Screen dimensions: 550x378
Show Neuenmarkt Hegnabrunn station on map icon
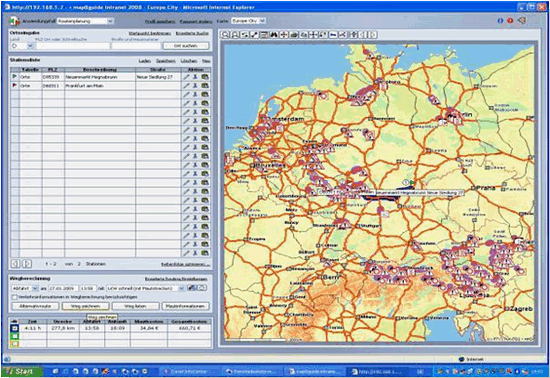[205, 76]
